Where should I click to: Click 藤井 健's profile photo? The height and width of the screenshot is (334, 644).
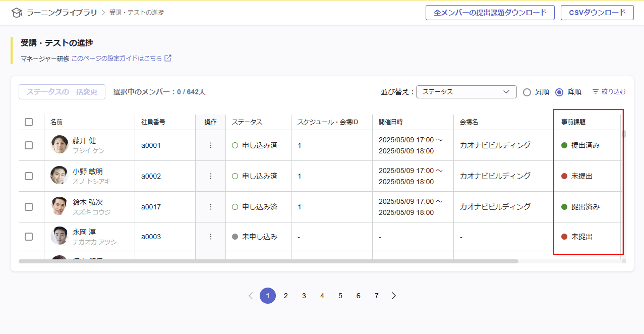point(59,144)
